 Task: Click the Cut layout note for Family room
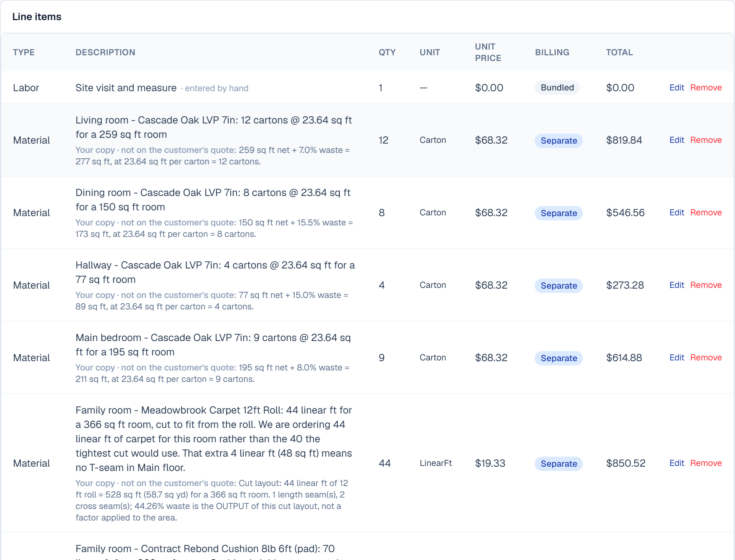212,500
